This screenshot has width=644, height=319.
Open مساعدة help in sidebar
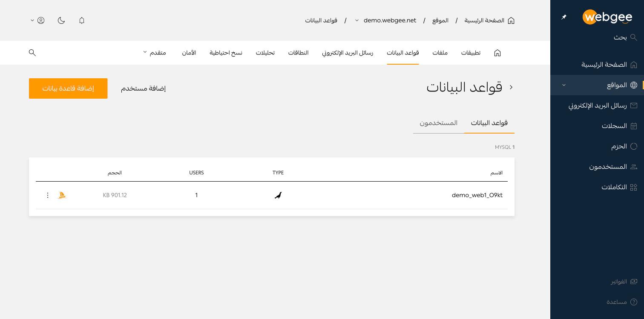622,302
